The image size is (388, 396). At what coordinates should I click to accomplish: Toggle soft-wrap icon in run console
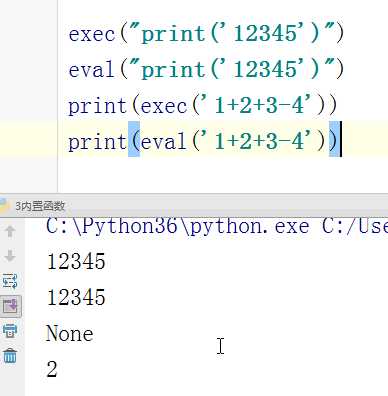pos(10,281)
